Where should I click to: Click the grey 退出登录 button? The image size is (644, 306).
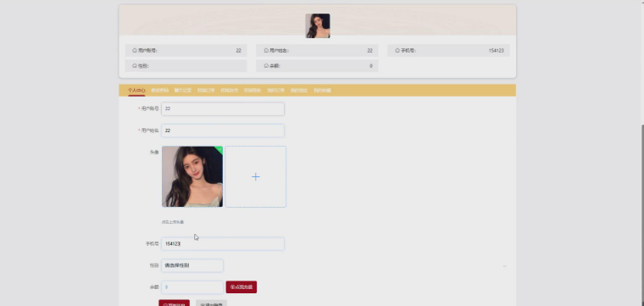[212, 303]
